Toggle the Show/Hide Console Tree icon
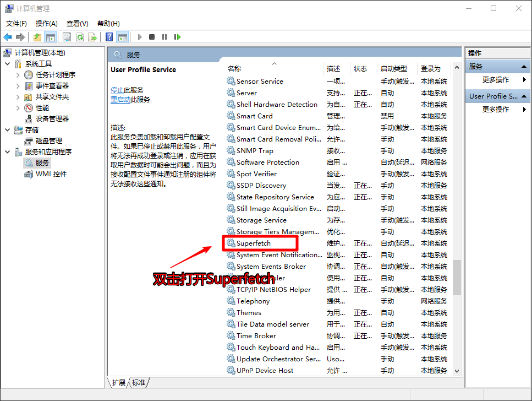The image size is (532, 401). point(50,37)
